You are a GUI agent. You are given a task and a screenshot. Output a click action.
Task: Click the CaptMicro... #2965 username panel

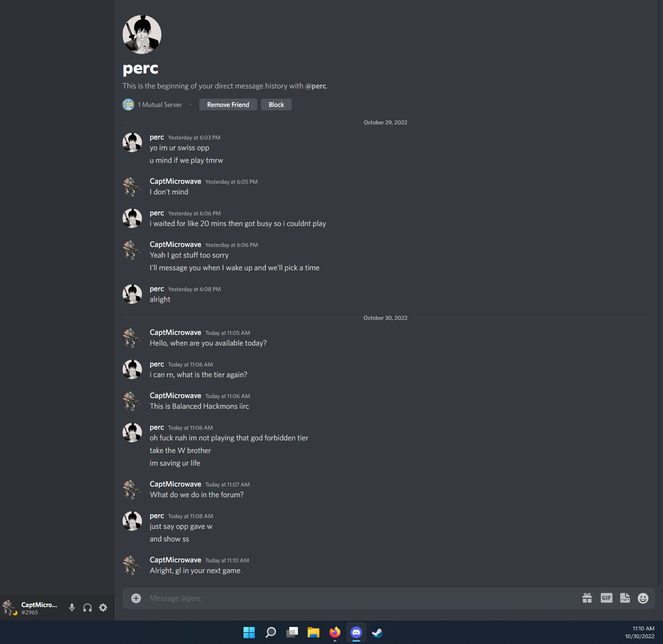pyautogui.click(x=39, y=608)
